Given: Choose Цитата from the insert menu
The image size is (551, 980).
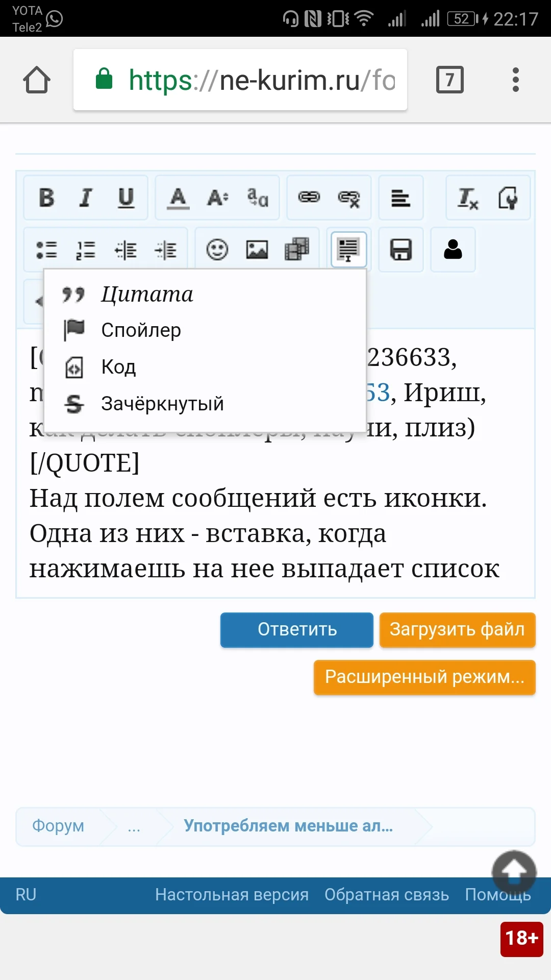Looking at the screenshot, I should click(205, 294).
